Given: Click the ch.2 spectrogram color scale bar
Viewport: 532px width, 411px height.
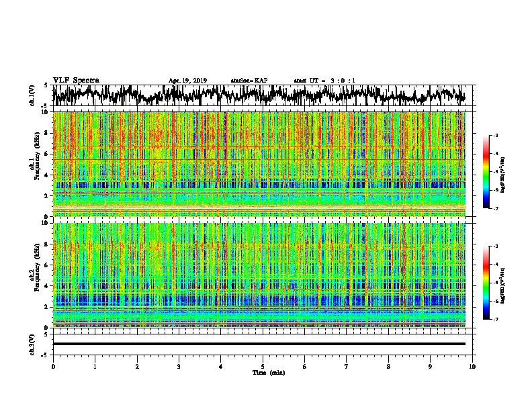Looking at the screenshot, I should coord(486,283).
